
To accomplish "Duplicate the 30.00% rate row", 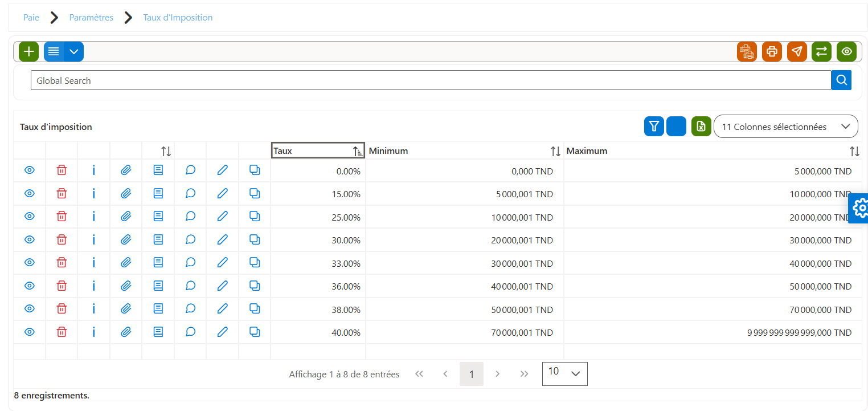I will click(255, 240).
